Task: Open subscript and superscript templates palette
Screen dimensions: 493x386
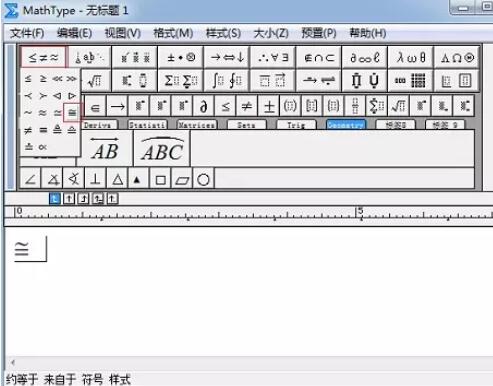Action: point(135,80)
